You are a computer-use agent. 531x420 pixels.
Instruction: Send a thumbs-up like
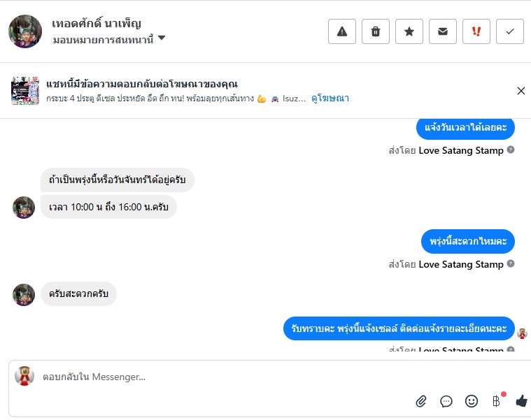(x=521, y=401)
